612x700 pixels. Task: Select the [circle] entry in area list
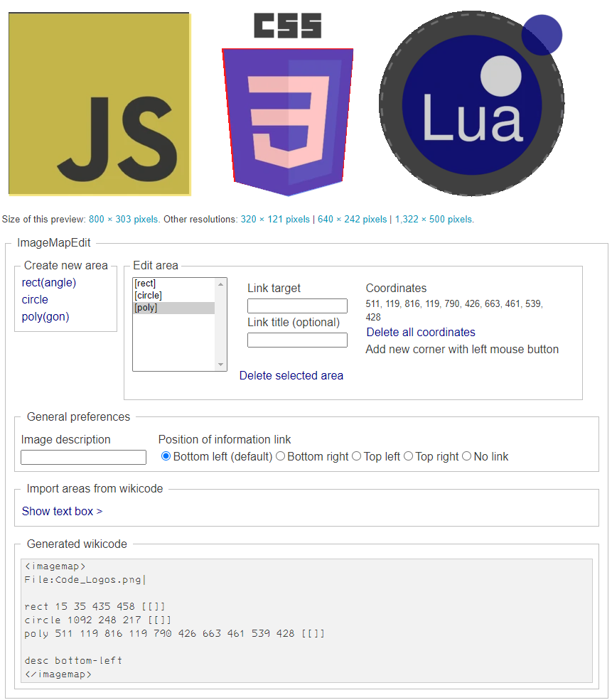pyautogui.click(x=173, y=296)
